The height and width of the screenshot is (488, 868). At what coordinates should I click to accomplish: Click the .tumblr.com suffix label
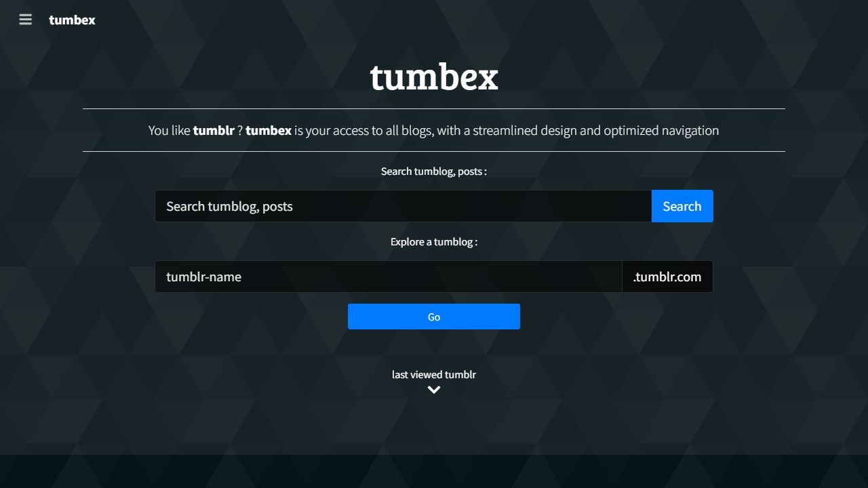tap(667, 277)
